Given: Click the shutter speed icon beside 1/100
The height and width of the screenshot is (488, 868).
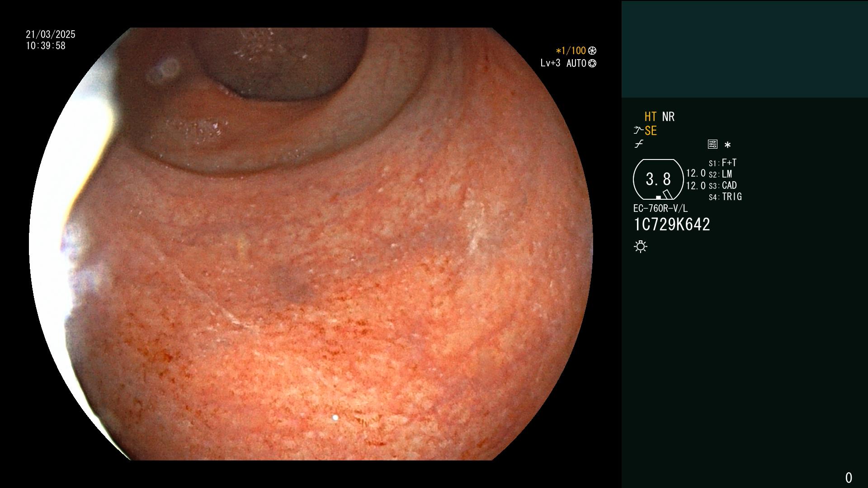Looking at the screenshot, I should (x=592, y=51).
